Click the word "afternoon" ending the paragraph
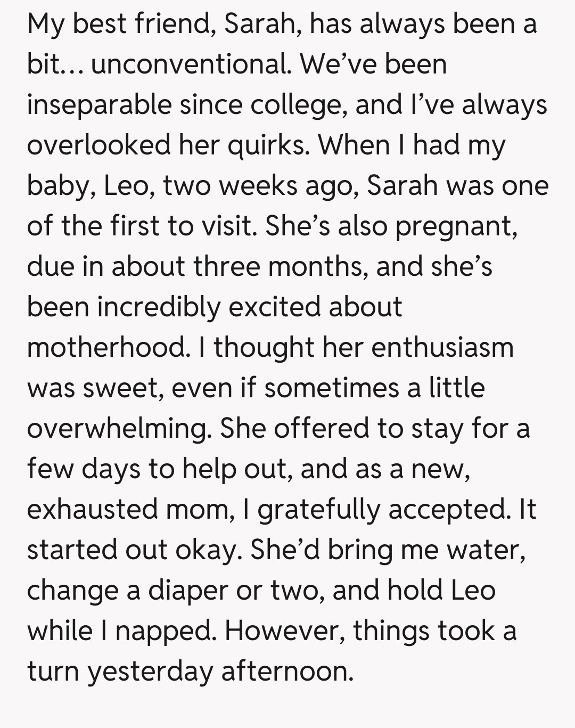 pyautogui.click(x=286, y=671)
